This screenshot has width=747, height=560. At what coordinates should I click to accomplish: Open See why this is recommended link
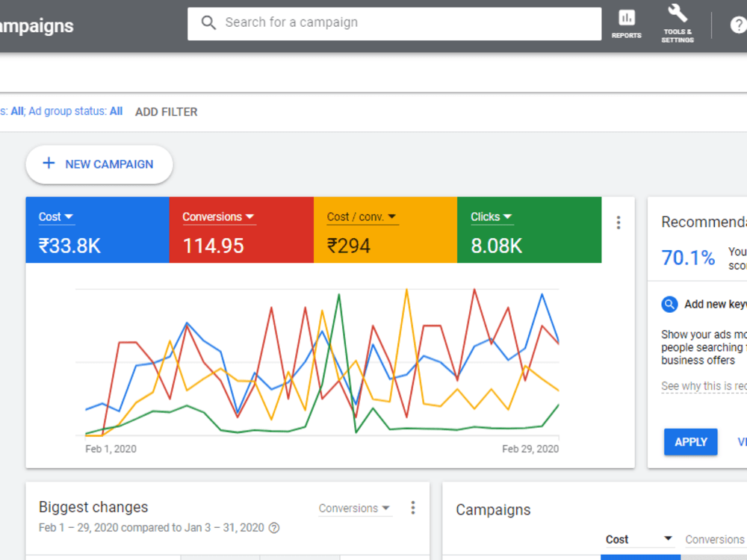coord(704,386)
